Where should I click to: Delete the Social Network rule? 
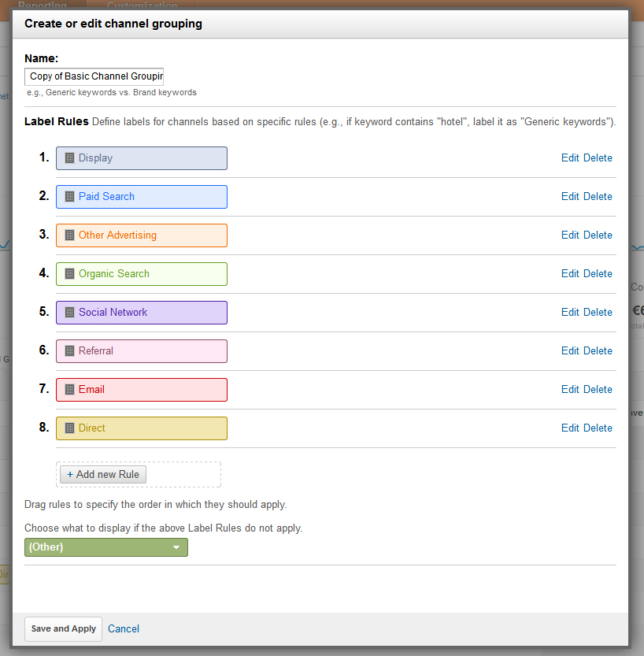coord(598,313)
